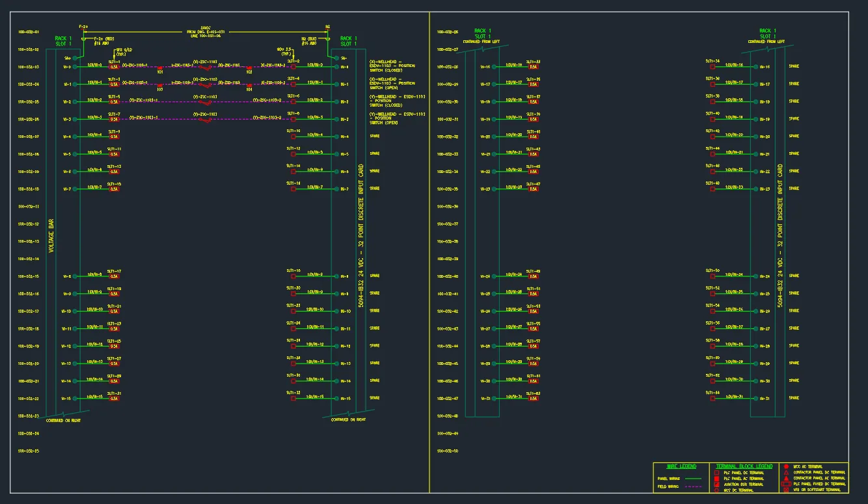The width and height of the screenshot is (868, 504).
Task: Click the VI-31 voltage bar node
Action: pyautogui.click(x=494, y=399)
